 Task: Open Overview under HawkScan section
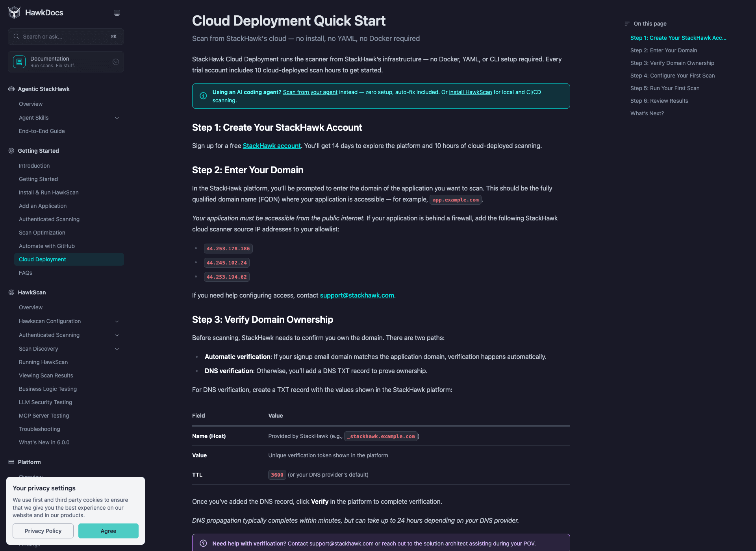coord(31,307)
